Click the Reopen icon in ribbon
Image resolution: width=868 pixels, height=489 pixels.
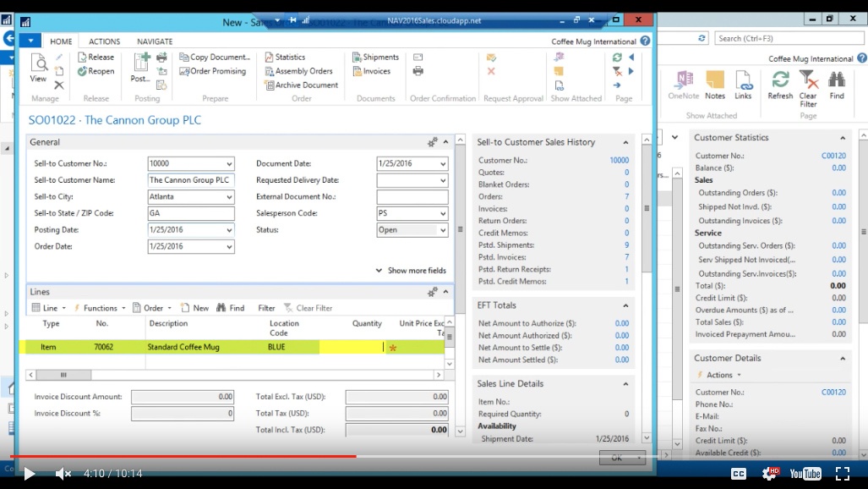click(x=96, y=71)
